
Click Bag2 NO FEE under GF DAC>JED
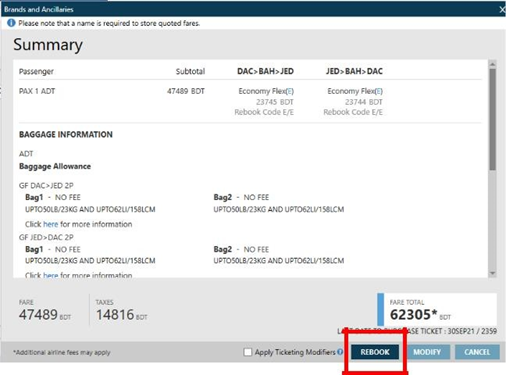[x=241, y=197]
